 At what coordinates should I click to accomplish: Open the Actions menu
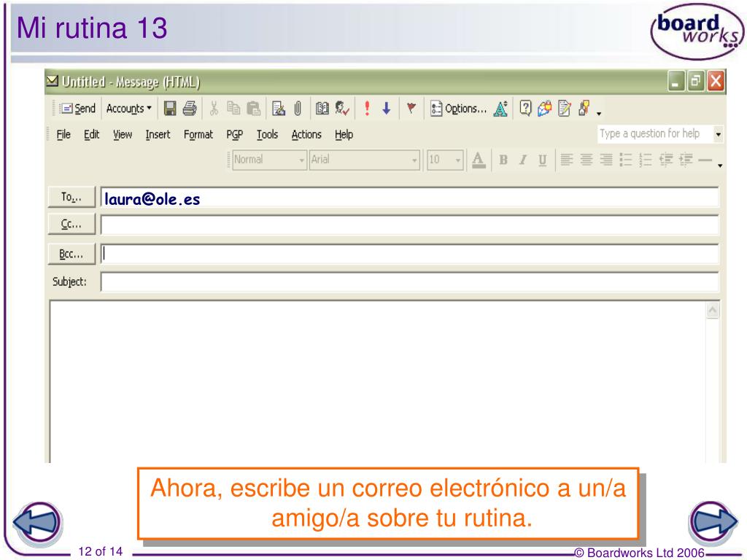pos(306,135)
